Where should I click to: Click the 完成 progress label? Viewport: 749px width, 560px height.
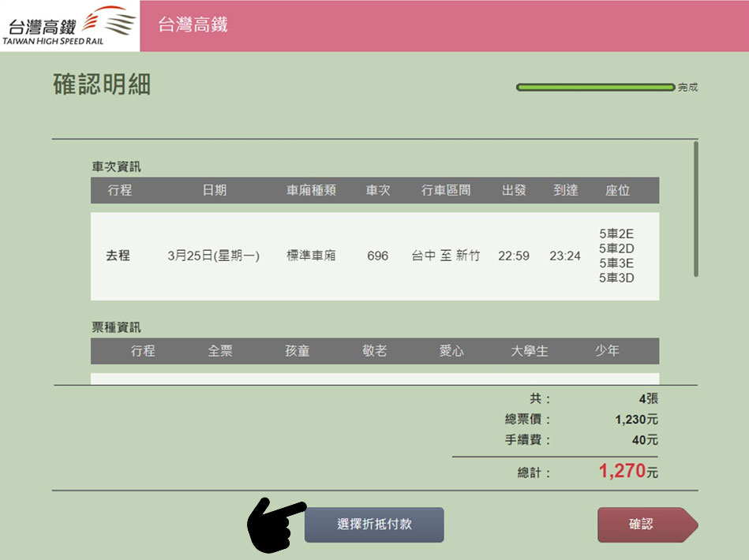pos(688,88)
